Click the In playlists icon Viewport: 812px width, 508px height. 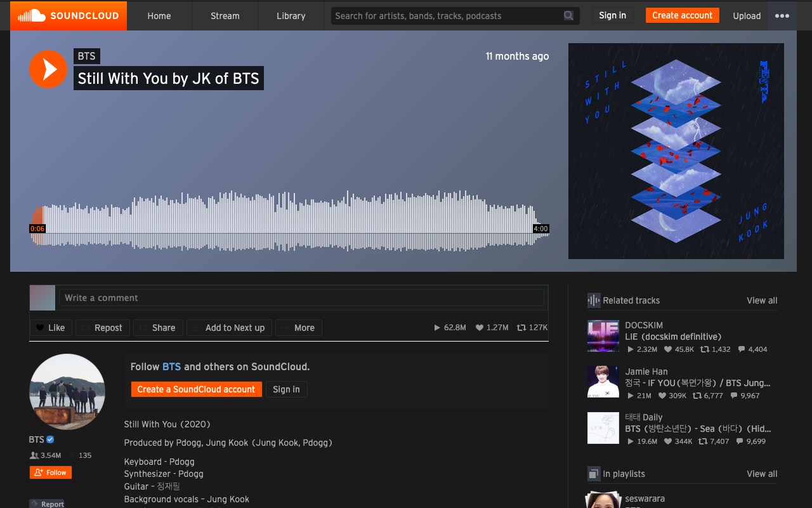click(594, 474)
